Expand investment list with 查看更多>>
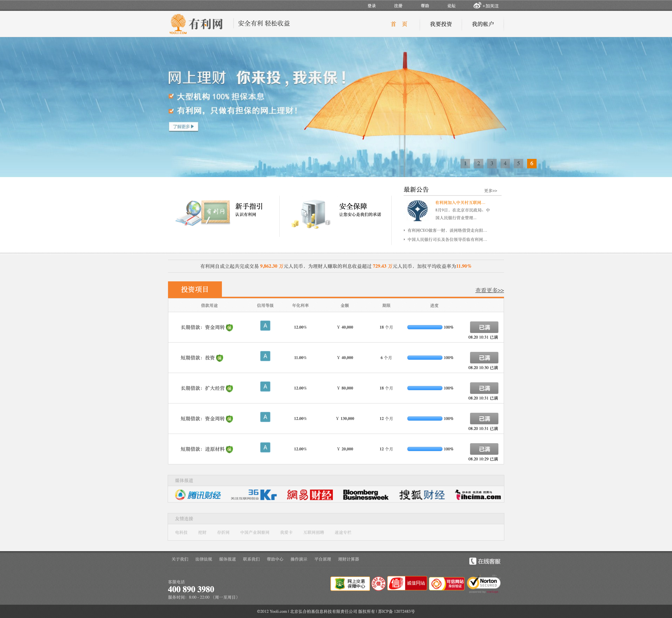Image resolution: width=672 pixels, height=618 pixels. click(489, 290)
